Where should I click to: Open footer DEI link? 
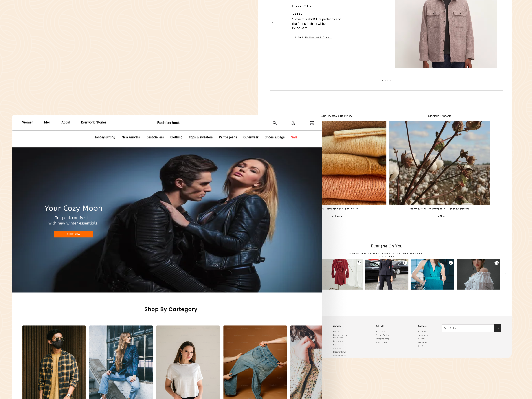335,345
